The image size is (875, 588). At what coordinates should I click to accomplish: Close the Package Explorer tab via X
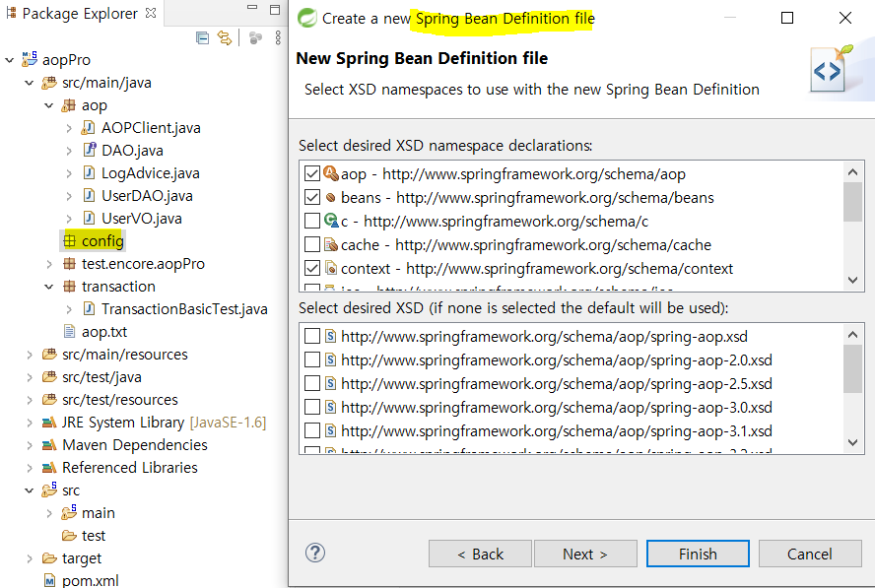click(x=151, y=13)
